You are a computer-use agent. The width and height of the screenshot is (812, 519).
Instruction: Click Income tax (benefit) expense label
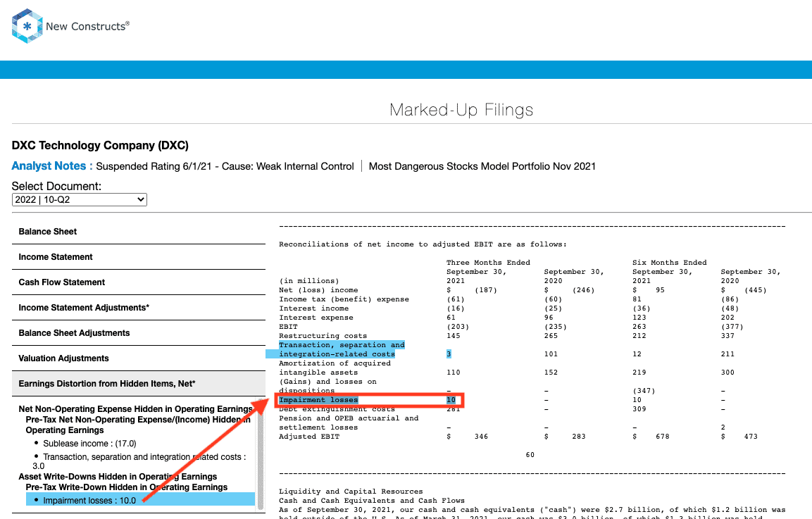[344, 299]
